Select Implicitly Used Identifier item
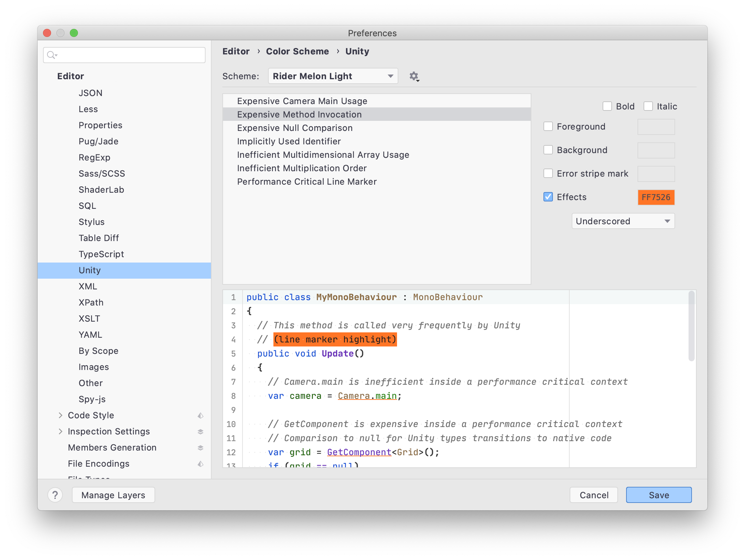This screenshot has height=560, width=745. tap(377, 141)
